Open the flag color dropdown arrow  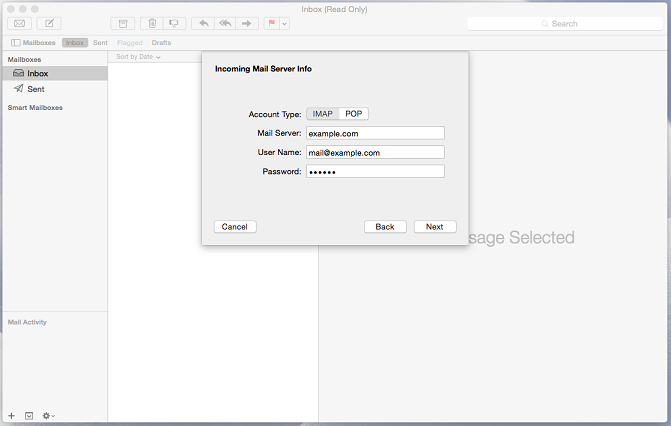(285, 23)
